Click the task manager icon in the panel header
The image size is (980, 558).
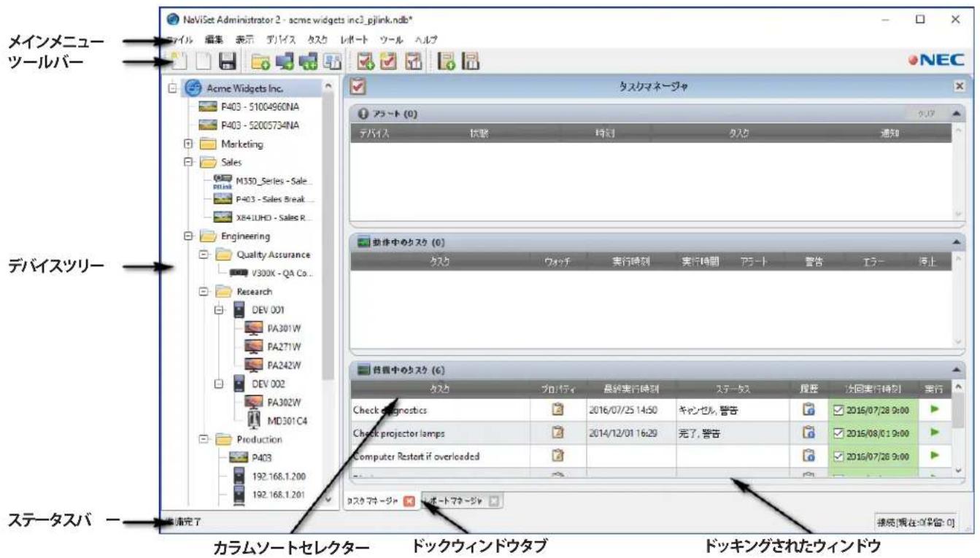[359, 87]
